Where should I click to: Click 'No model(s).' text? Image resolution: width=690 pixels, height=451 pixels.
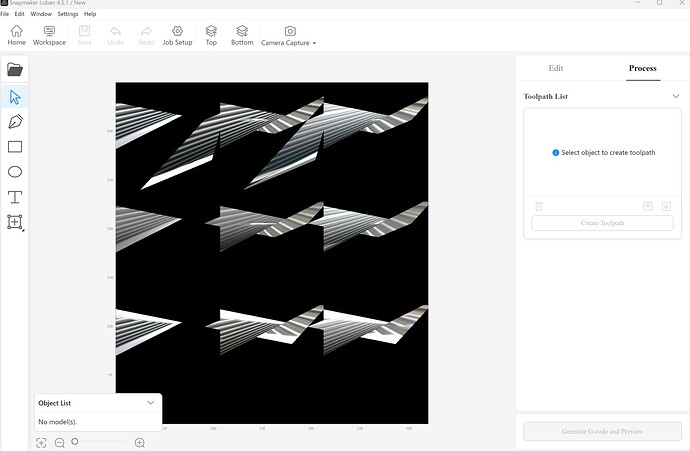point(57,422)
